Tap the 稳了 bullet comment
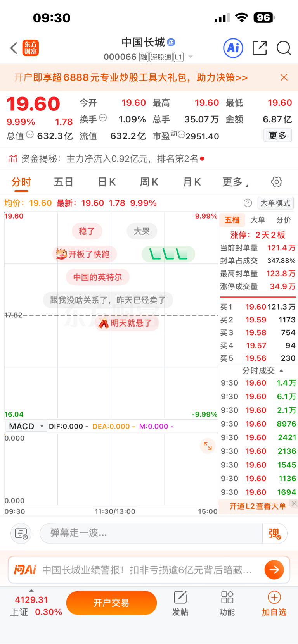The height and width of the screenshot is (644, 298). click(x=87, y=231)
